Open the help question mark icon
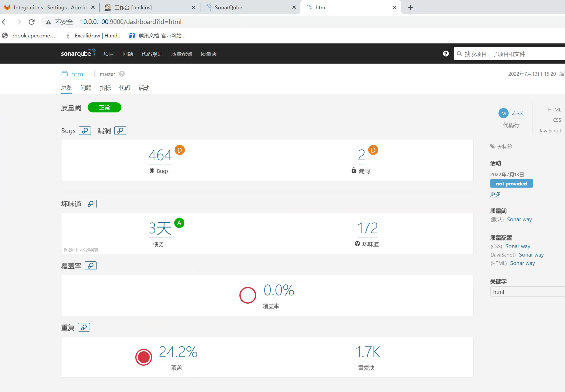The height and width of the screenshot is (392, 565). (446, 54)
